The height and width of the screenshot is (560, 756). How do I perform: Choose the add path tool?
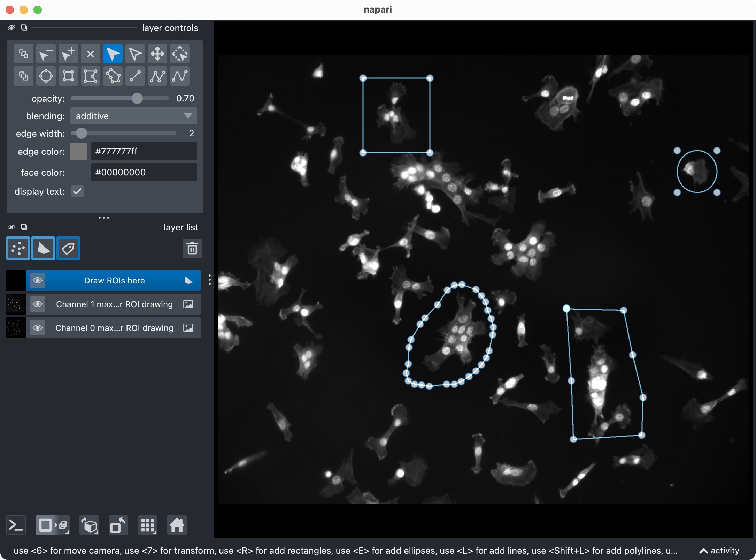click(180, 76)
